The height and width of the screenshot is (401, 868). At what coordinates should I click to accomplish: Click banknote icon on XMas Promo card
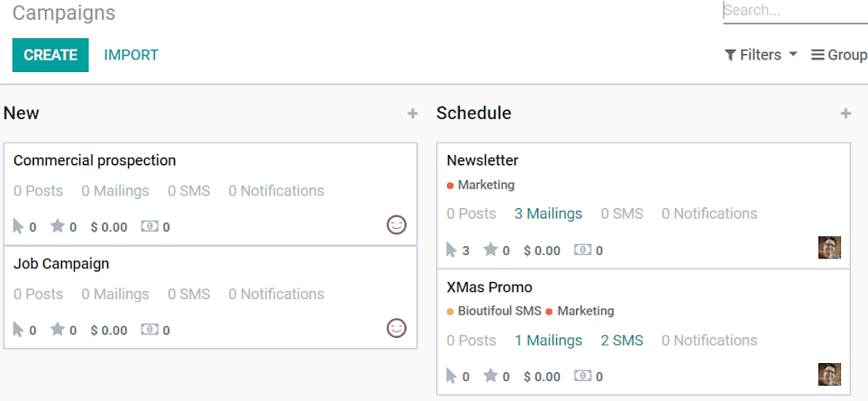[x=582, y=376]
